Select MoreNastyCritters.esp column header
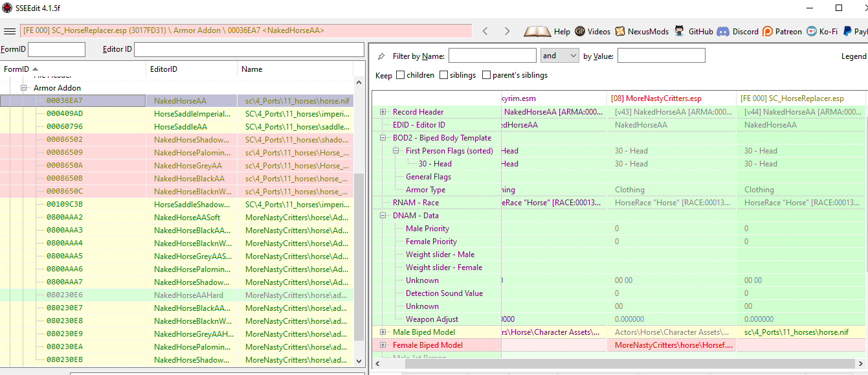Image resolution: width=868 pixels, height=375 pixels. pyautogui.click(x=671, y=98)
